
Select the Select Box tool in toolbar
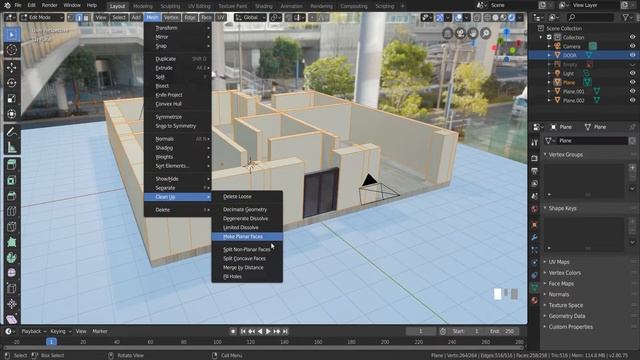coord(11,35)
